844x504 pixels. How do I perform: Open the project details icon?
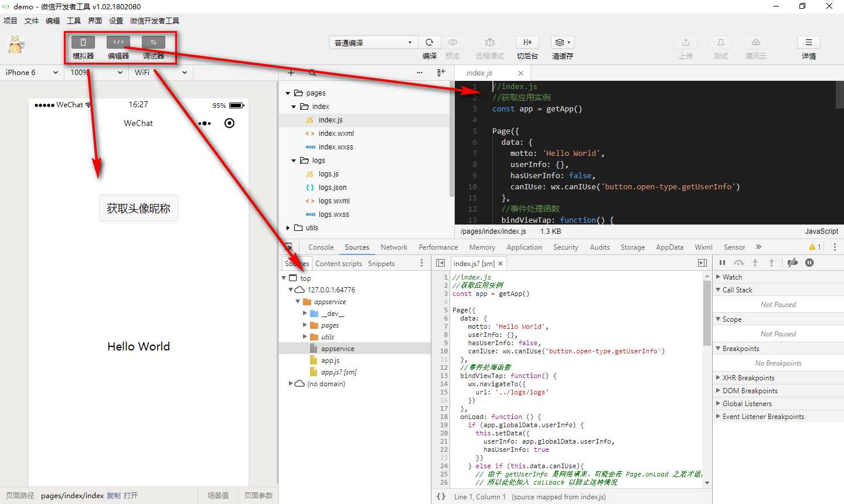pyautogui.click(x=809, y=42)
